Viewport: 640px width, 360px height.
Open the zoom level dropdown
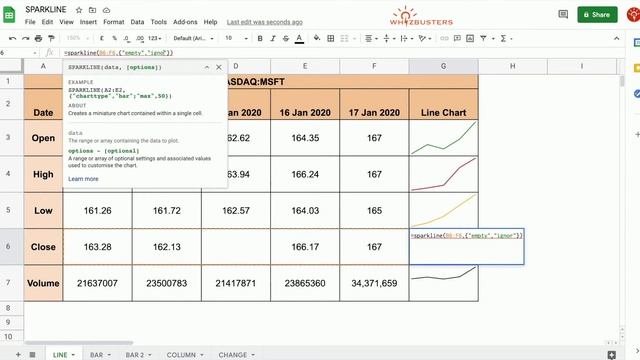point(77,38)
